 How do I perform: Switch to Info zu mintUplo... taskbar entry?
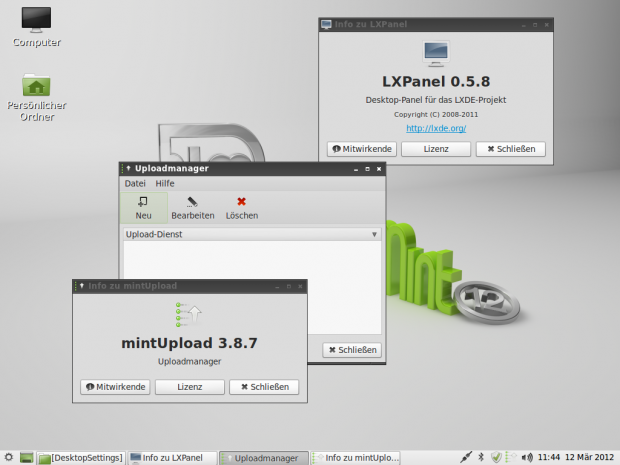point(355,458)
